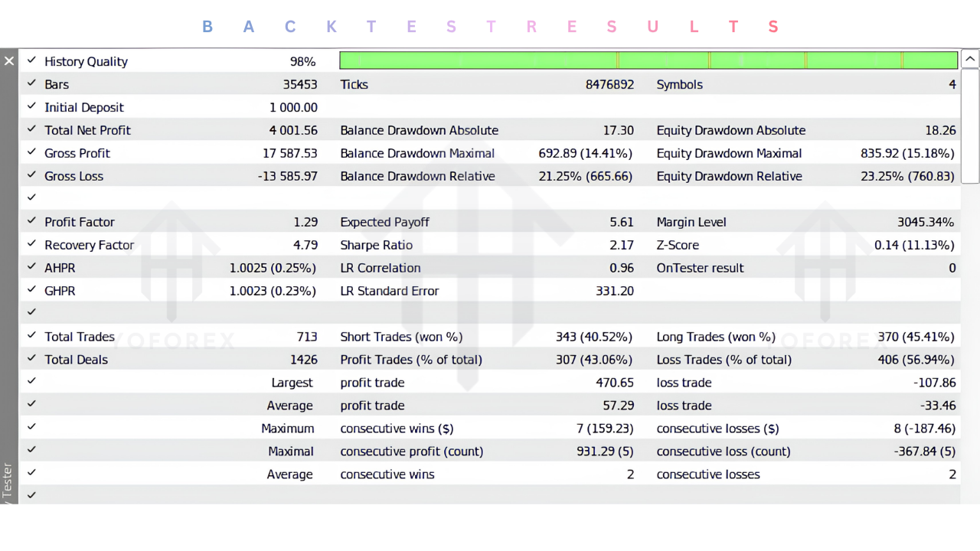
Task: Select consecutive loss value -367.84 (5)
Action: click(925, 452)
